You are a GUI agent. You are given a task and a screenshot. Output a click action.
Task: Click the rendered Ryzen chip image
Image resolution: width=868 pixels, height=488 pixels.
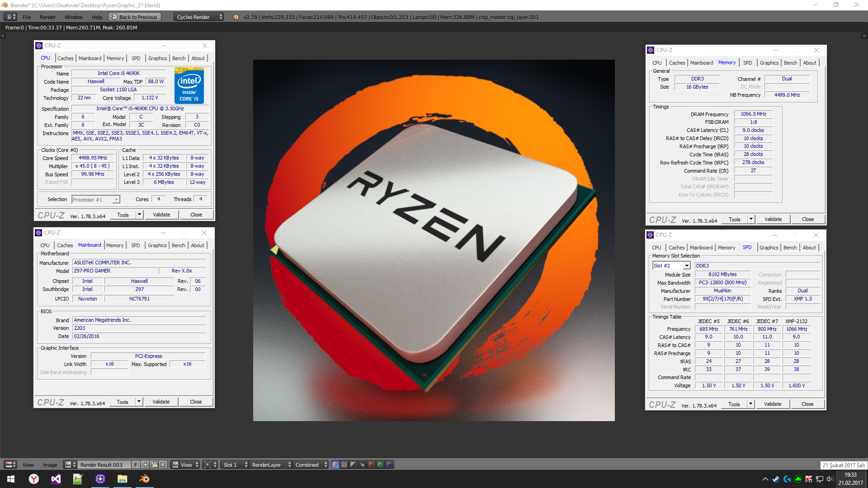tap(434, 240)
